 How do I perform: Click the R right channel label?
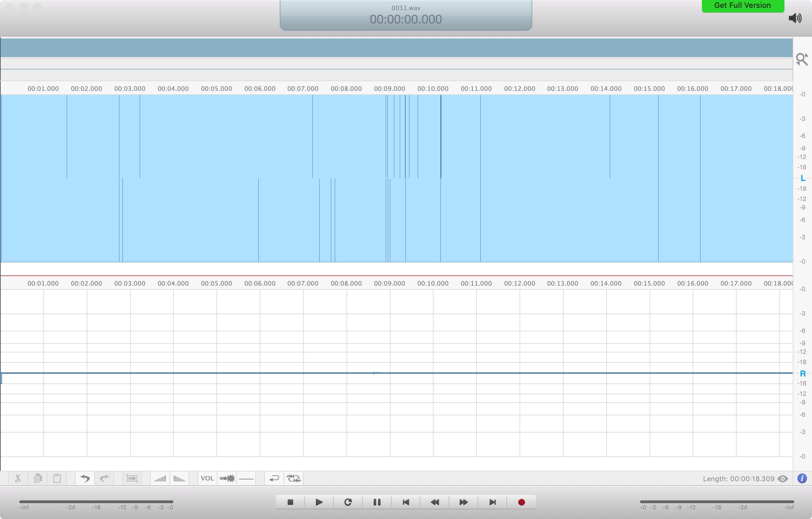[x=803, y=373]
